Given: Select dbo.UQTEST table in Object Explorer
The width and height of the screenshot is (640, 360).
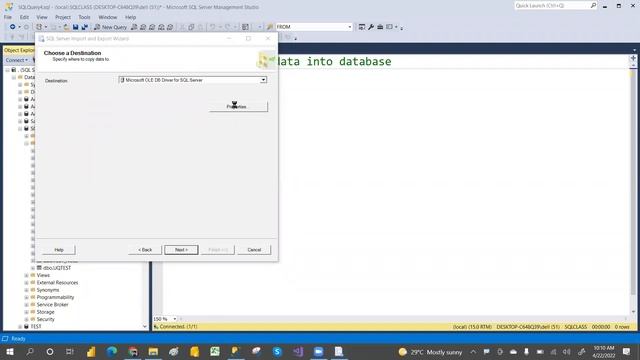Looking at the screenshot, I should (57, 268).
